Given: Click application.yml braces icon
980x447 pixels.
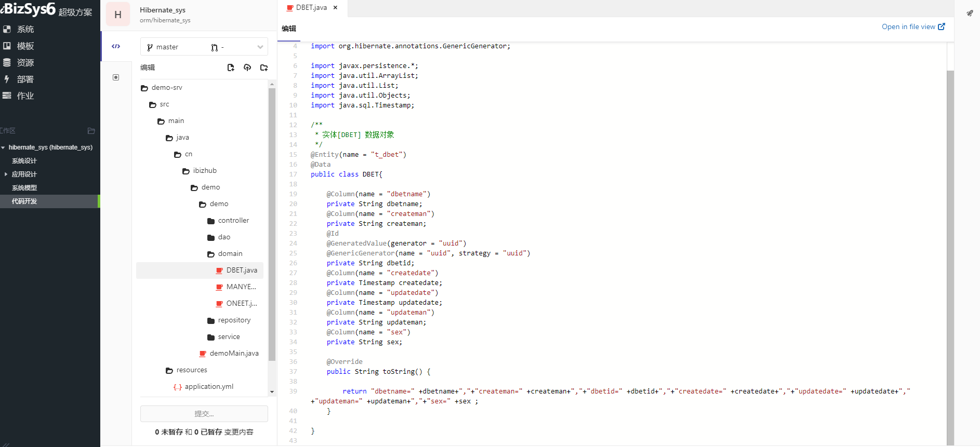Looking at the screenshot, I should 178,387.
